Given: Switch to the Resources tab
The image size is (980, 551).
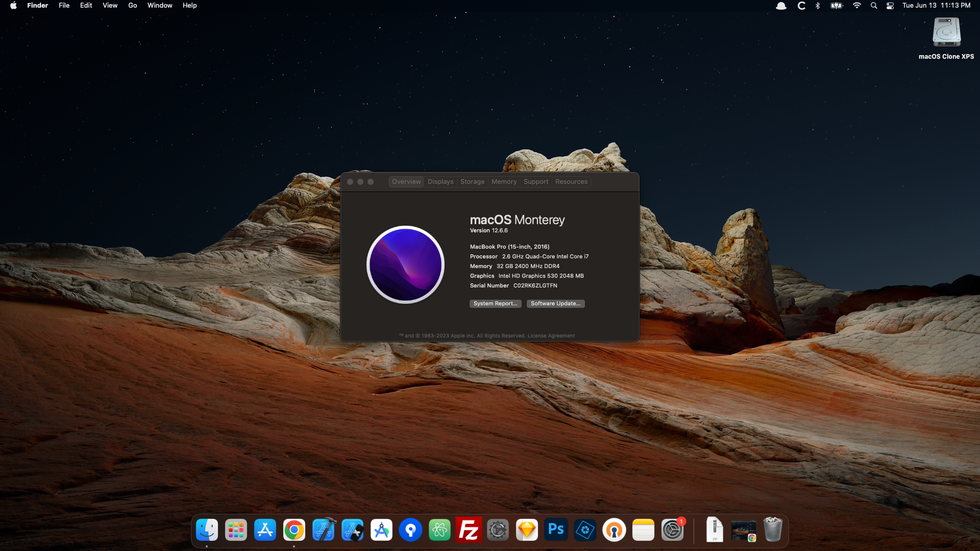Looking at the screenshot, I should 571,182.
